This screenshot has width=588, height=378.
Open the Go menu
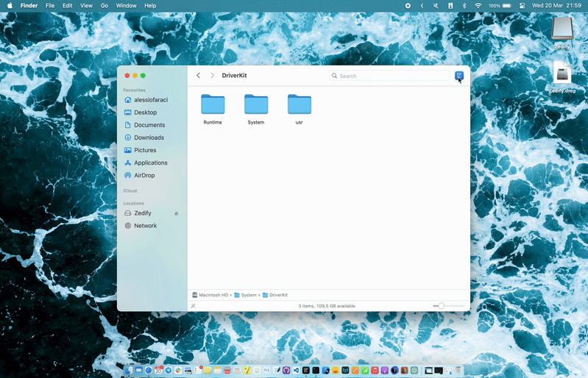tap(105, 6)
